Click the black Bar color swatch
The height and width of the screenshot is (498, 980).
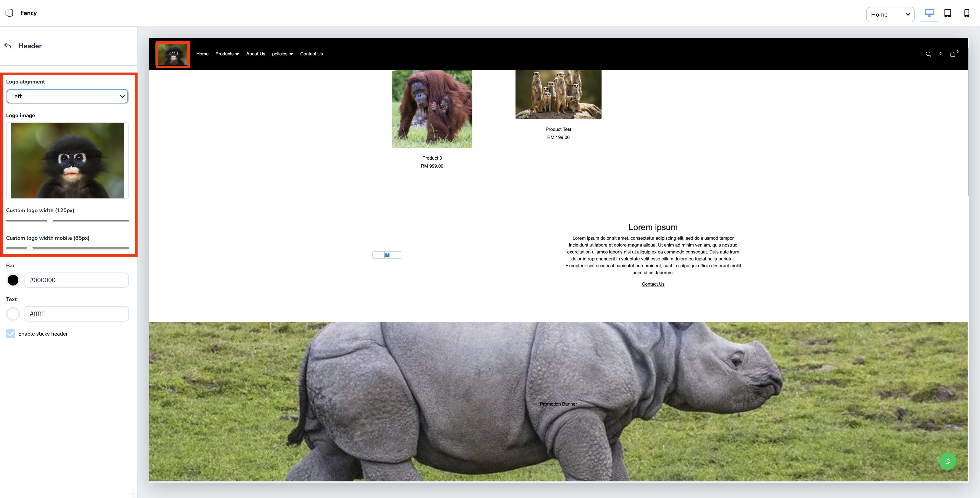coord(13,280)
